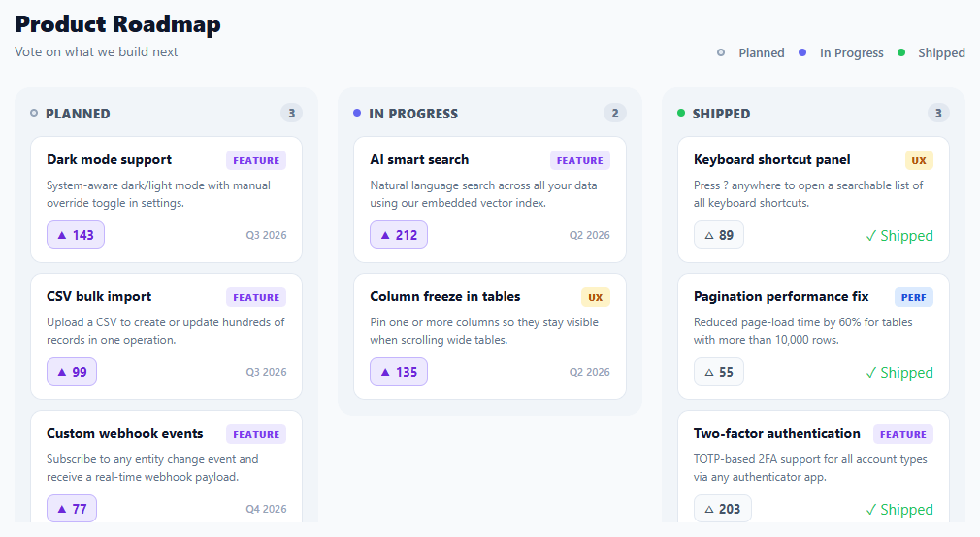Click Q3 2026 on Dark mode support card
The height and width of the screenshot is (537, 980).
pos(266,235)
